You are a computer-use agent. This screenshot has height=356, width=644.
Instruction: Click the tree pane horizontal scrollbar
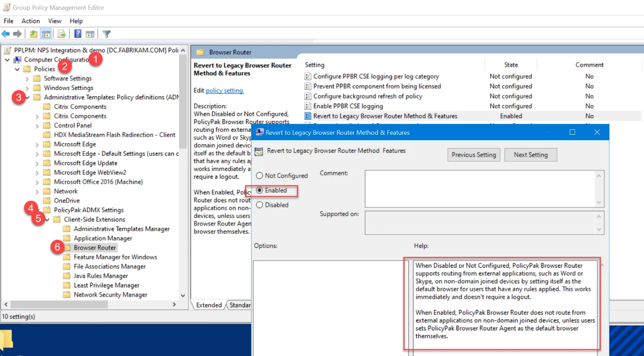[x=54, y=305]
